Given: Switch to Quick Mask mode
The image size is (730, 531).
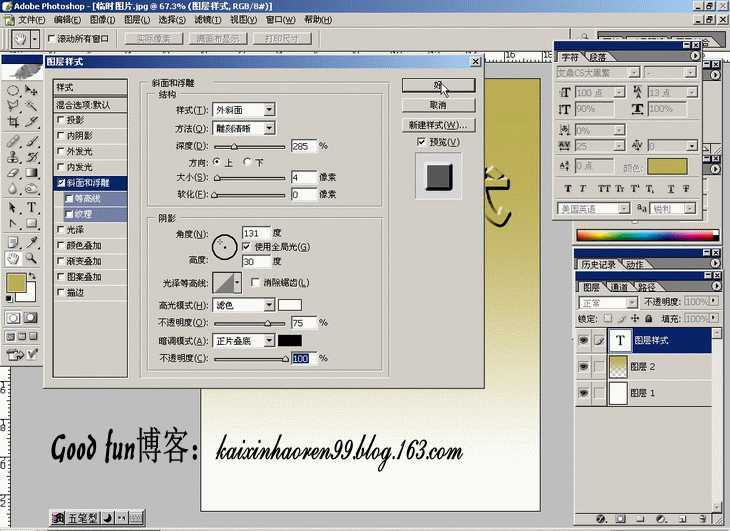Looking at the screenshot, I should pyautogui.click(x=31, y=318).
